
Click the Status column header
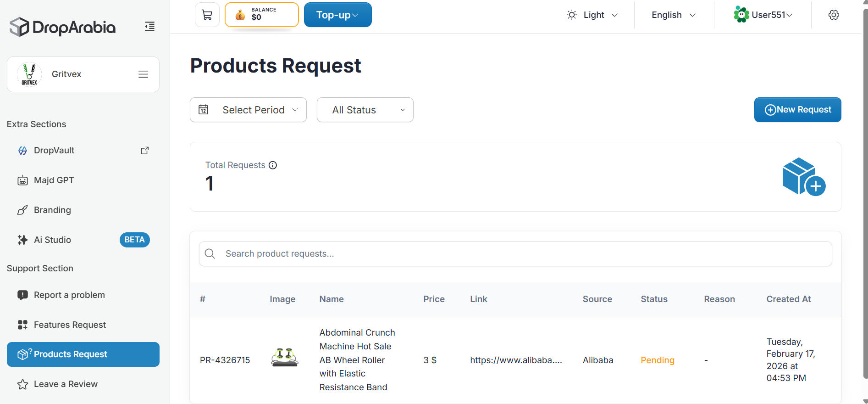(654, 299)
